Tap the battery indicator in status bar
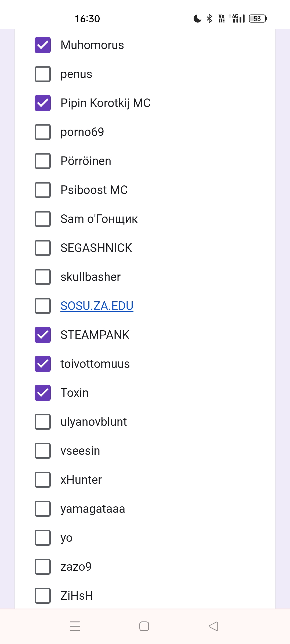The height and width of the screenshot is (644, 290). point(258,19)
